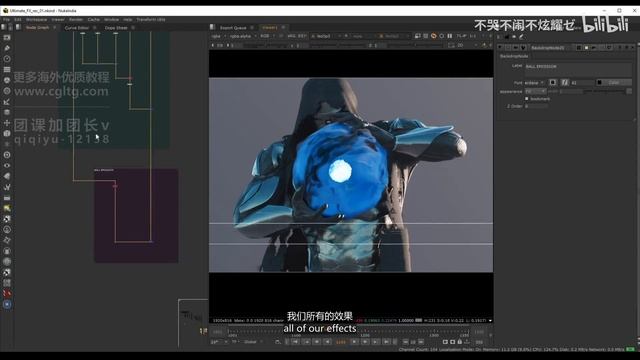Click the pause icon in viewer toolbar
This screenshot has width=640, height=360.
(449, 36)
